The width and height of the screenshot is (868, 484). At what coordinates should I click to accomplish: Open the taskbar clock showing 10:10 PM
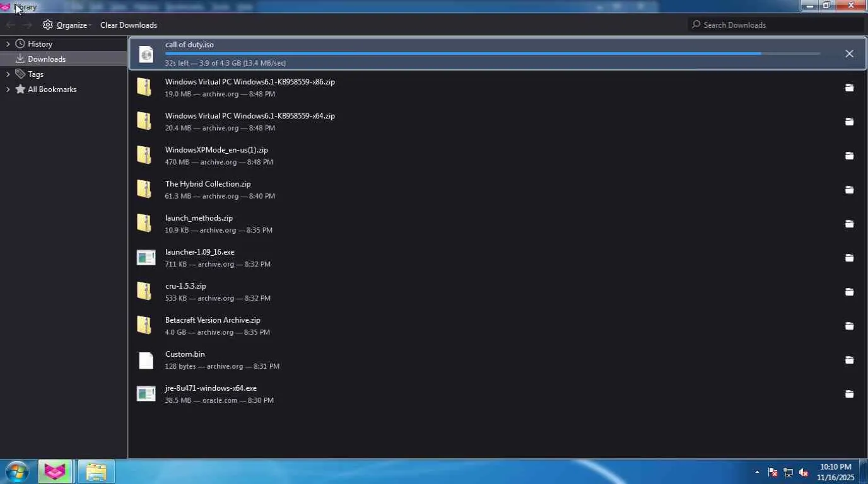[836, 472]
